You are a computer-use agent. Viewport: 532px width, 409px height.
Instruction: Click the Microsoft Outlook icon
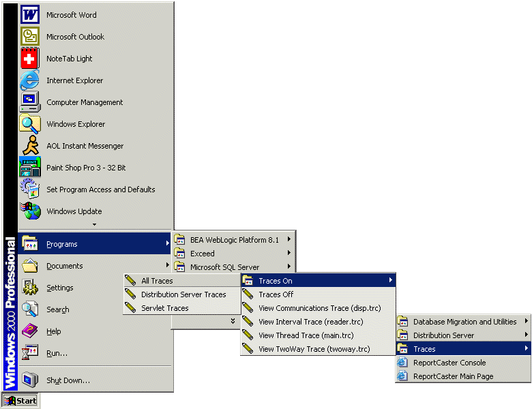[x=30, y=36]
